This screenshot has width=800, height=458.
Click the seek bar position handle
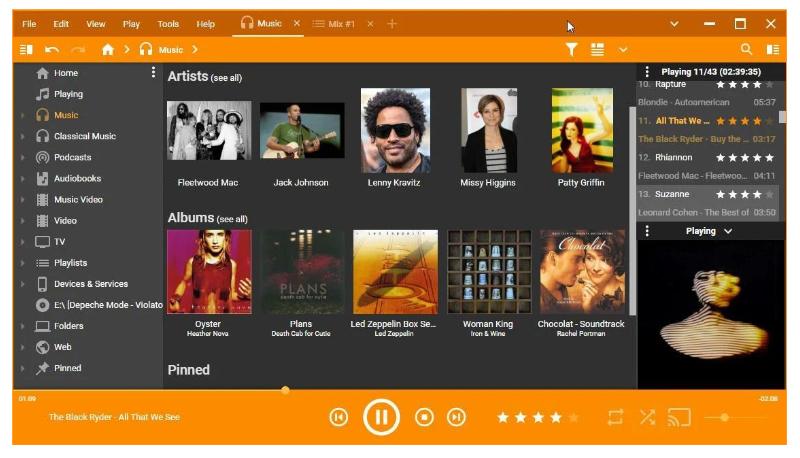tap(285, 390)
